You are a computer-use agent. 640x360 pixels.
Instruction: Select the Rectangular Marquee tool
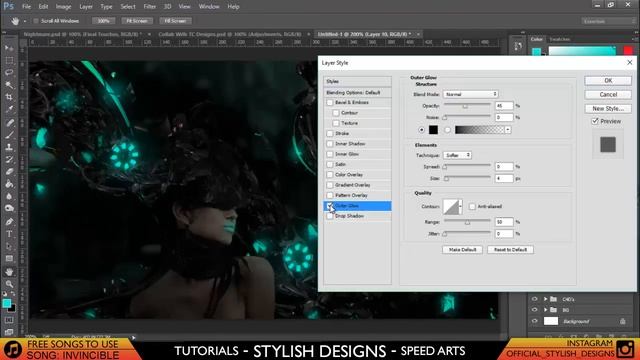point(9,60)
